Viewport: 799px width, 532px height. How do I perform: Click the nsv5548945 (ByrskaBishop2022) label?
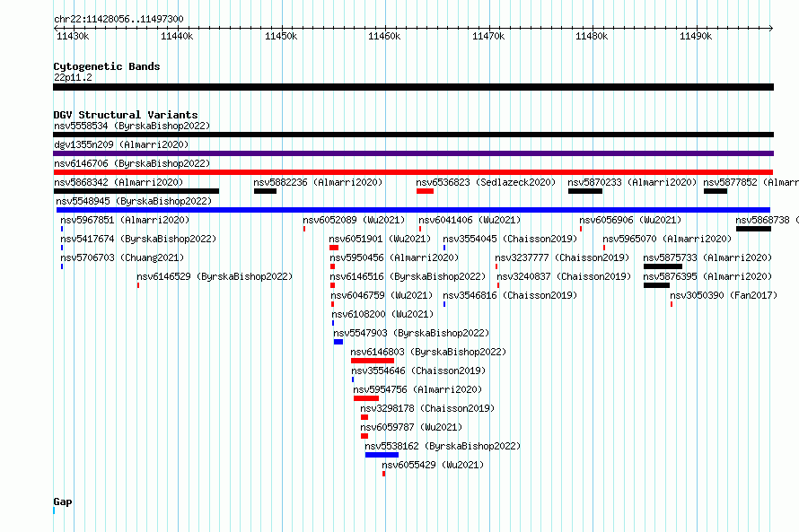pyautogui.click(x=134, y=201)
